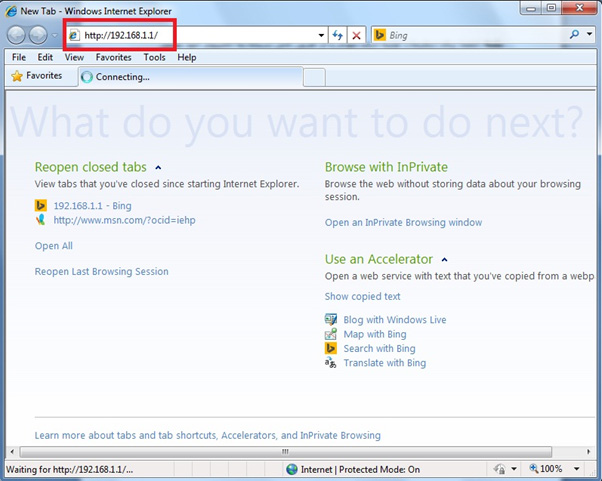Open the http://www.msn.com/?ocid=iehp link
The image size is (602, 481).
124,220
